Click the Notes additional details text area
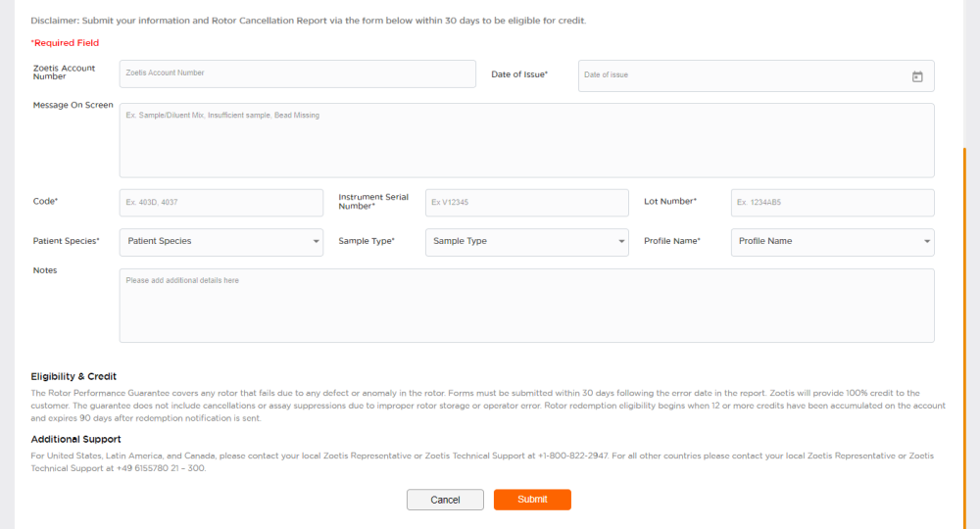 pos(527,306)
